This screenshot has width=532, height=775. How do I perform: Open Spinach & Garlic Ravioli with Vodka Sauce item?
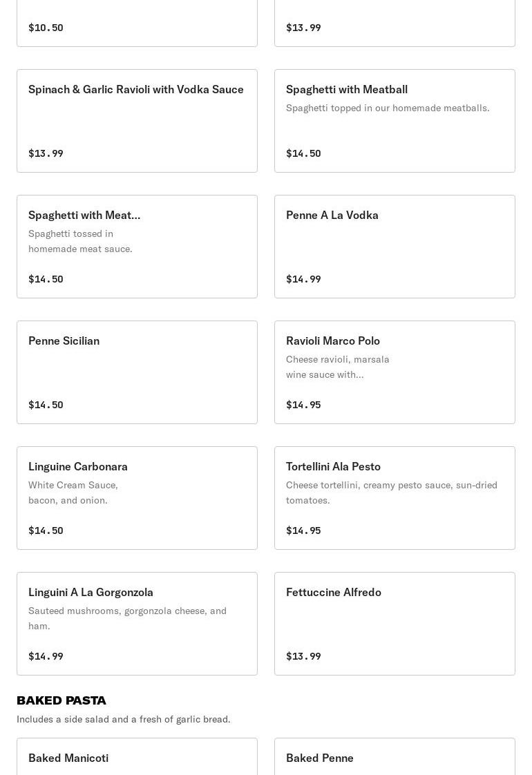pos(137,121)
